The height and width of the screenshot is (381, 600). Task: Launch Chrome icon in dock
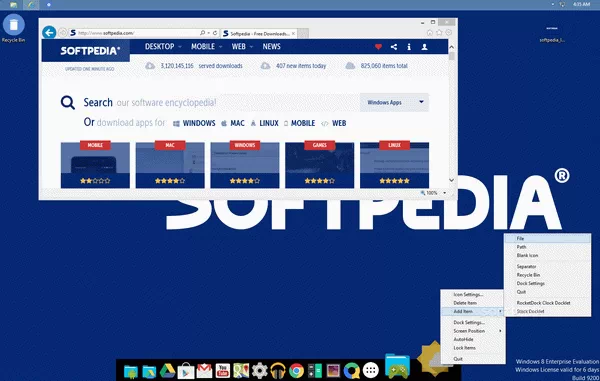pos(296,371)
